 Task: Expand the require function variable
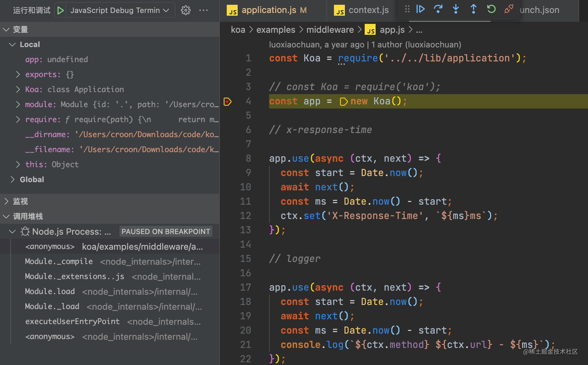coord(18,119)
